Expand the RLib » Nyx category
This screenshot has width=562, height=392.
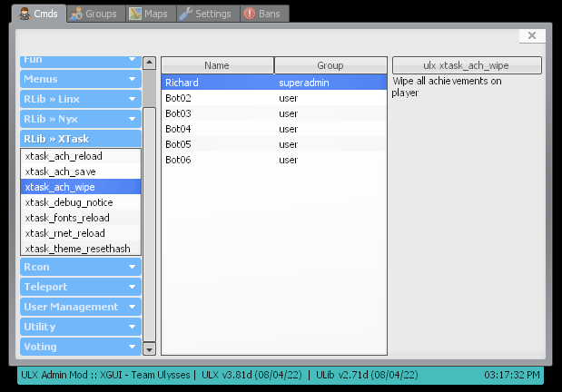tap(80, 120)
